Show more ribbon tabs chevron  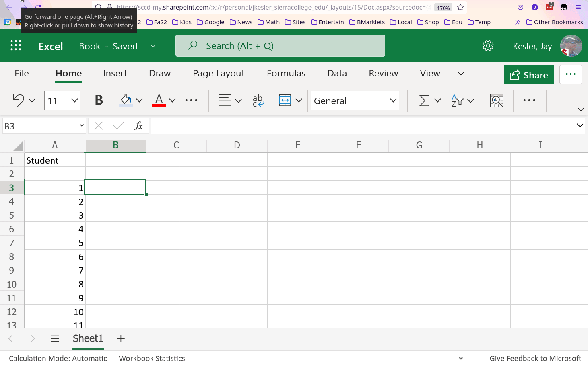461,74
